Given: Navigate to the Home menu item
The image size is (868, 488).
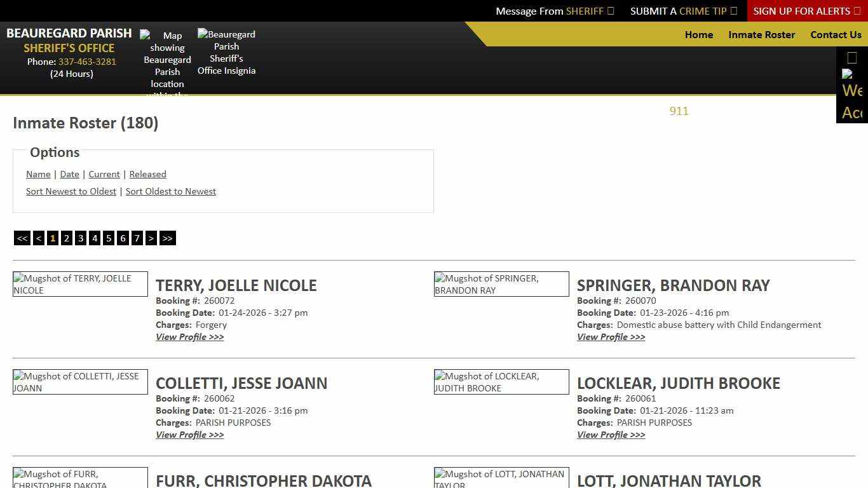Looking at the screenshot, I should coord(699,35).
